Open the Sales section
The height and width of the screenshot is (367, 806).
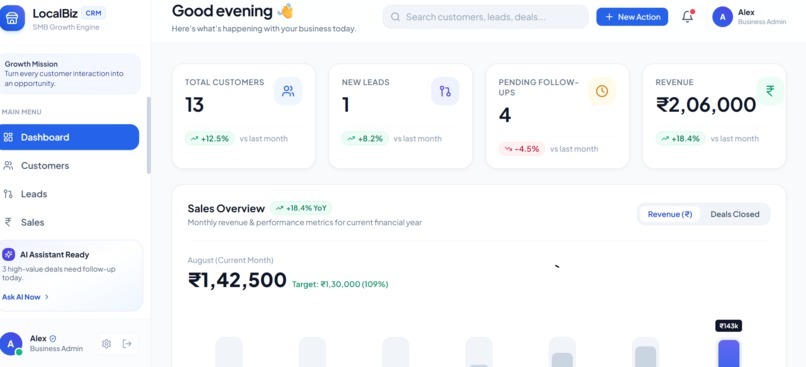pyautogui.click(x=68, y=222)
